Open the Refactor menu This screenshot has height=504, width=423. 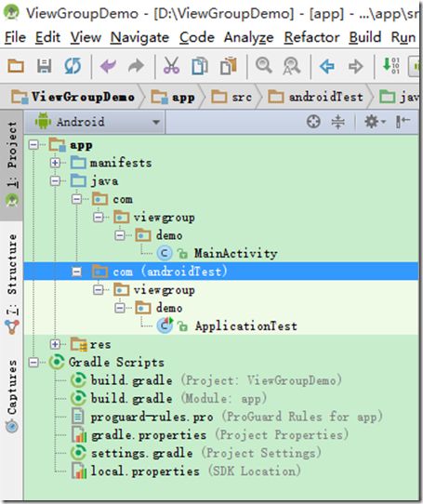point(311,37)
